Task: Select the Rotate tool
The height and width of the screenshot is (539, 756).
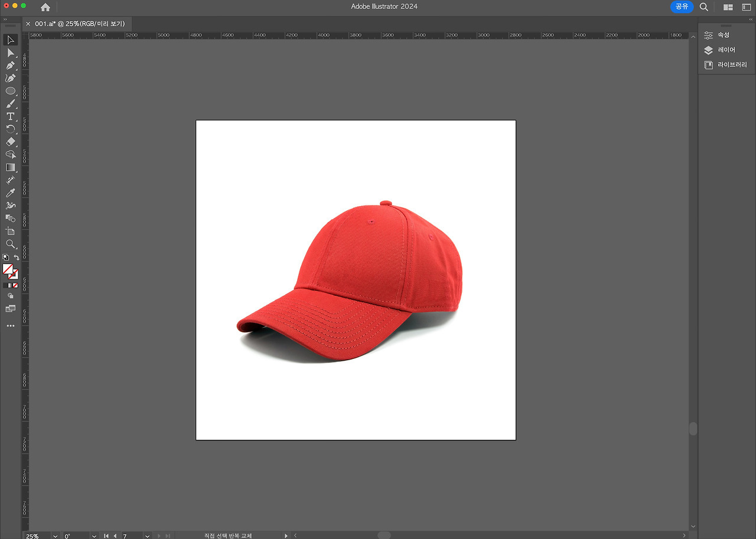Action: point(11,129)
